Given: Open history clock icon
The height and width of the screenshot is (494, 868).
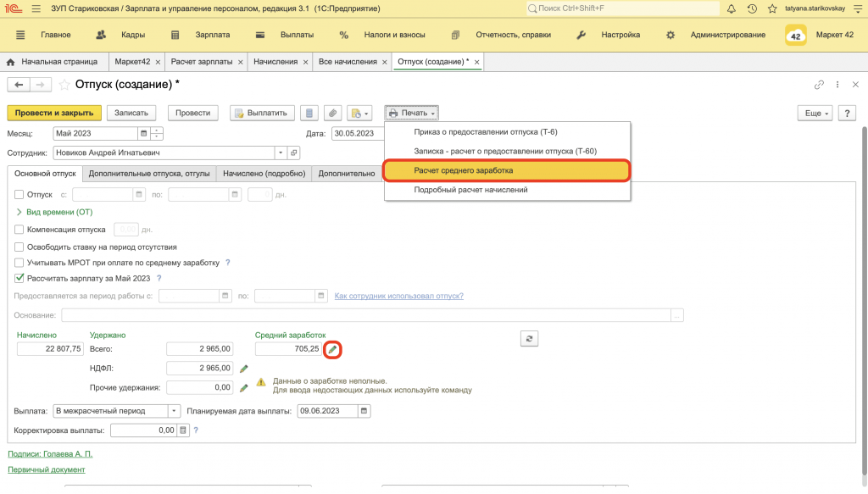Looking at the screenshot, I should (x=752, y=8).
